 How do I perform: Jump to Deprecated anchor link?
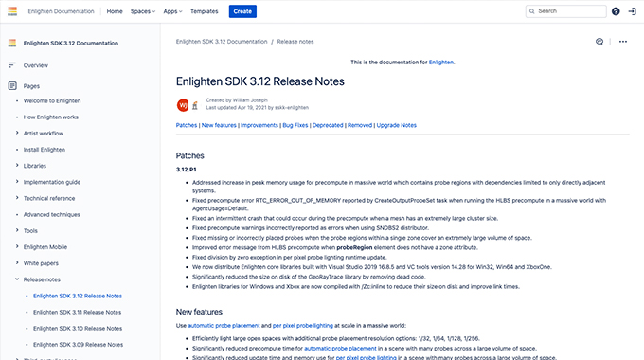pyautogui.click(x=328, y=125)
